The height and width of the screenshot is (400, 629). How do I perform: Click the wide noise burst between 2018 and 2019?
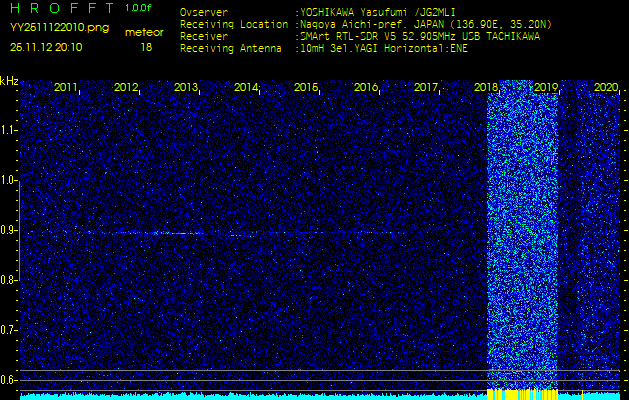522,235
